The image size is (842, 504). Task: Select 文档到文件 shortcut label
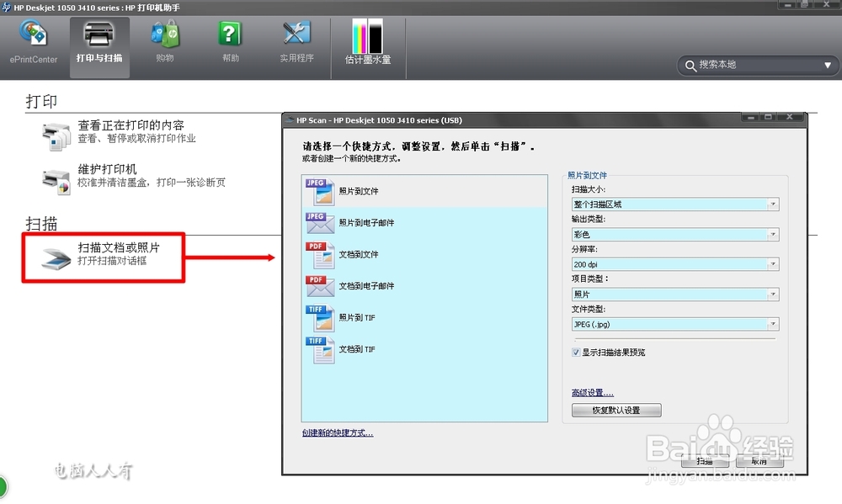coord(358,254)
